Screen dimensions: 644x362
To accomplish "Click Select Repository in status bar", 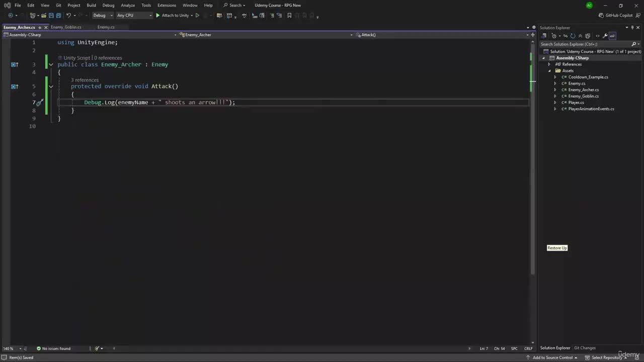I will pos(606,357).
